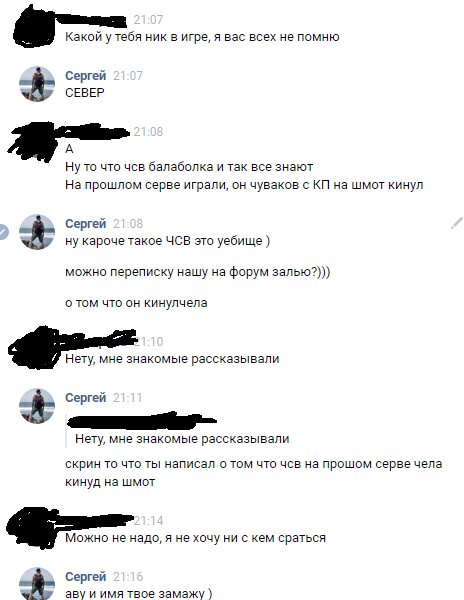Select the message 'Ну то что чсв балаболка'
This screenshot has height=600, width=464.
[x=189, y=167]
